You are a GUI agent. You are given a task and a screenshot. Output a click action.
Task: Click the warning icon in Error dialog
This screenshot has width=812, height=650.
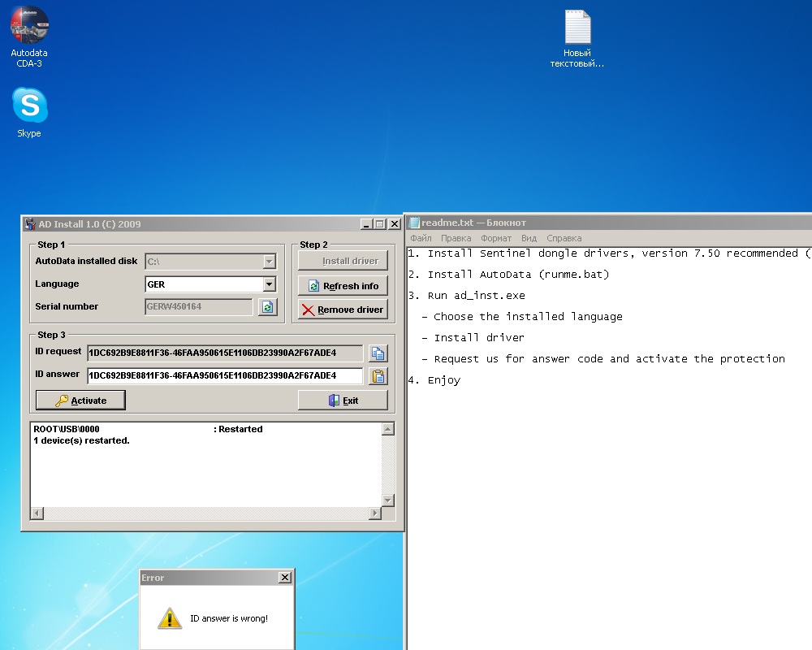click(170, 617)
